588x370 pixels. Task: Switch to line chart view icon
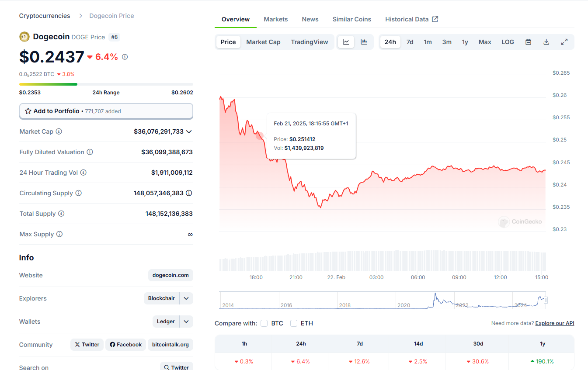tap(346, 42)
